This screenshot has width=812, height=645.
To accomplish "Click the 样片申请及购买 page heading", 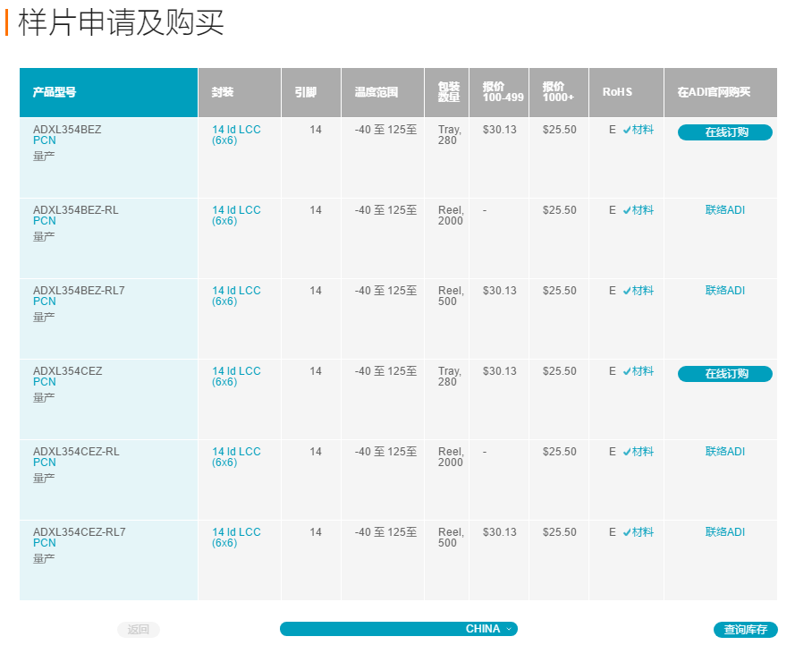I will click(122, 22).
